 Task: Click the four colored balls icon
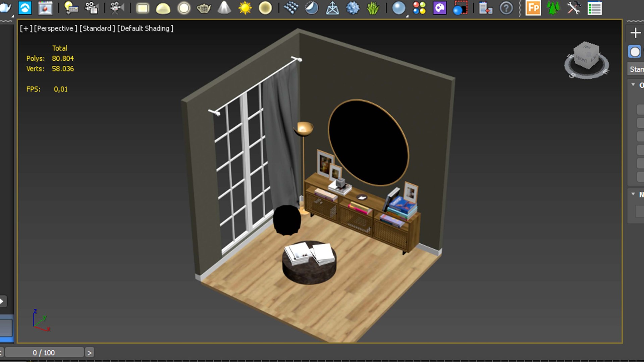point(419,8)
